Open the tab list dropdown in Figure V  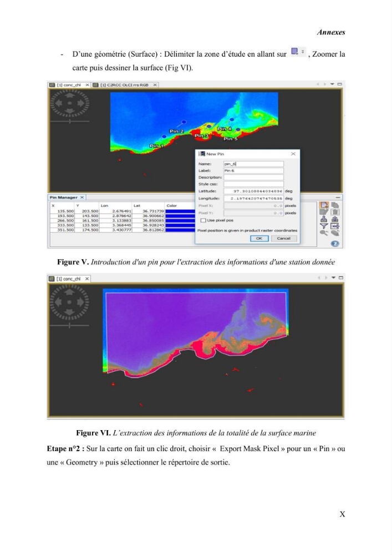click(332, 84)
